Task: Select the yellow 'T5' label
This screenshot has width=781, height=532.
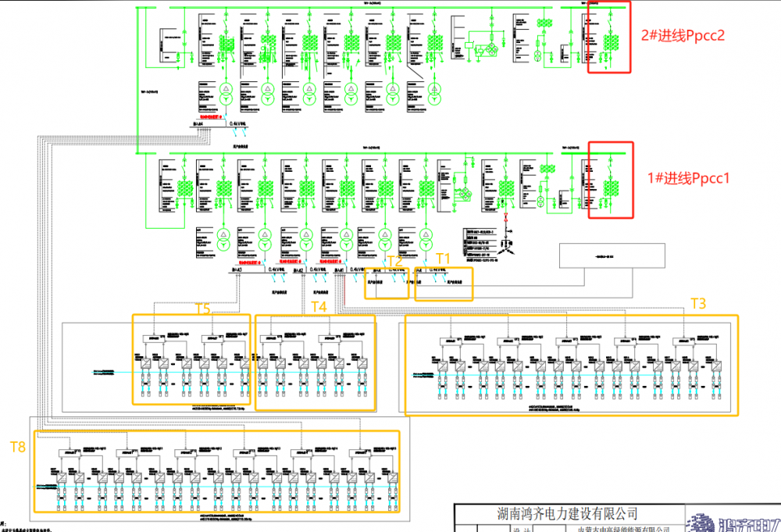Action: 203,309
